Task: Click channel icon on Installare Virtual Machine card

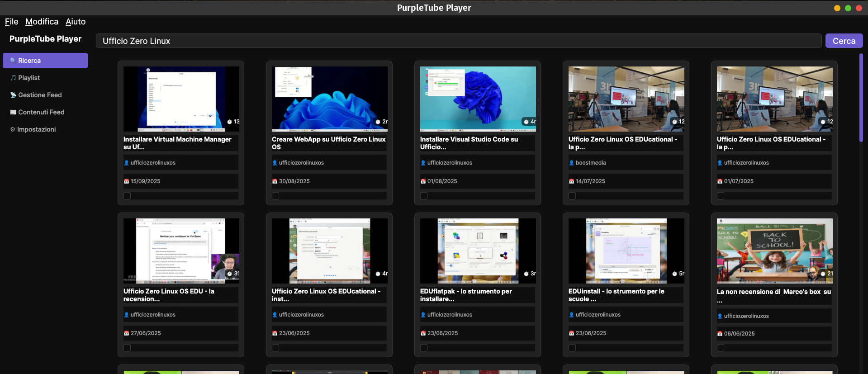Action: click(x=127, y=163)
